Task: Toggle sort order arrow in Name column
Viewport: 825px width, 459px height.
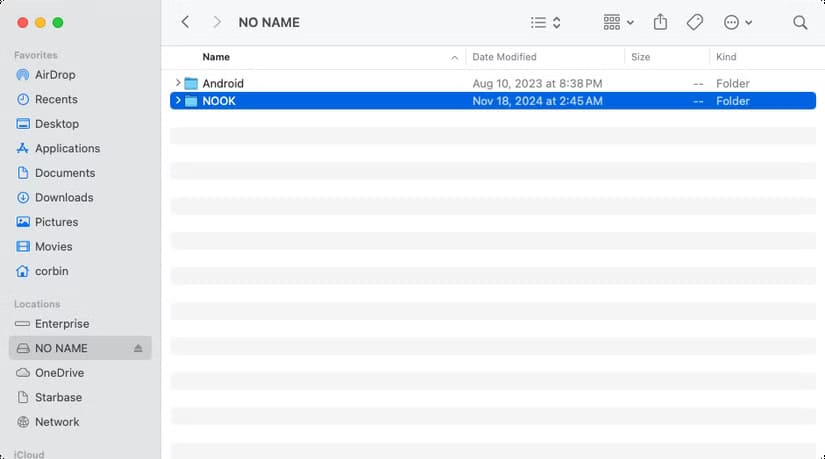Action: (x=455, y=57)
